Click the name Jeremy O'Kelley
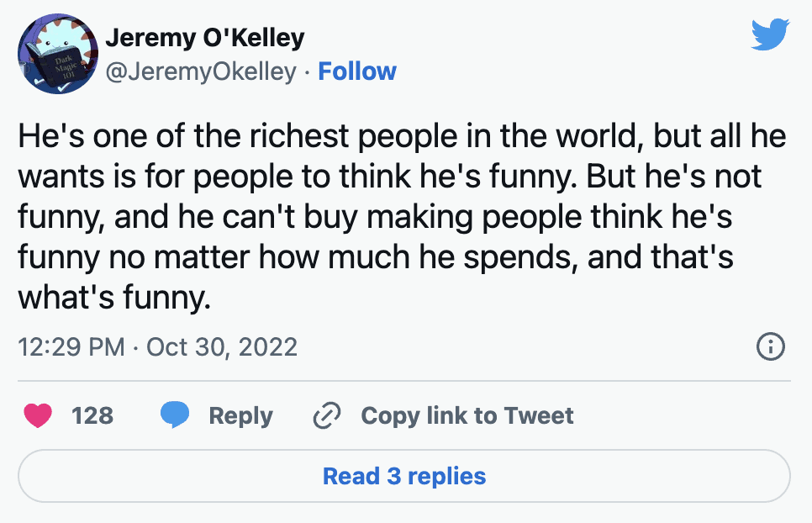The width and height of the screenshot is (812, 523). 205,36
